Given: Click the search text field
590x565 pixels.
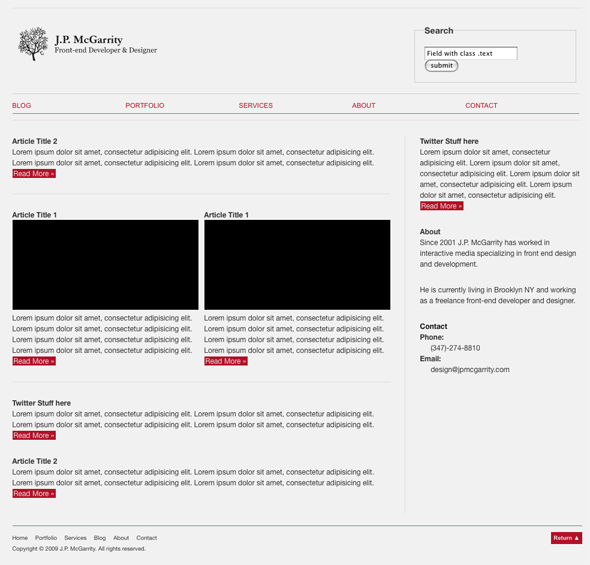Looking at the screenshot, I should tap(471, 53).
